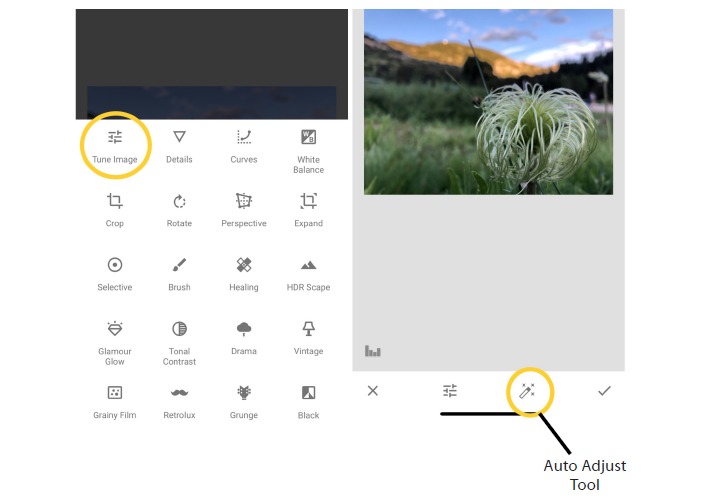Open the adjustment sliders menu icon

[x=450, y=391]
